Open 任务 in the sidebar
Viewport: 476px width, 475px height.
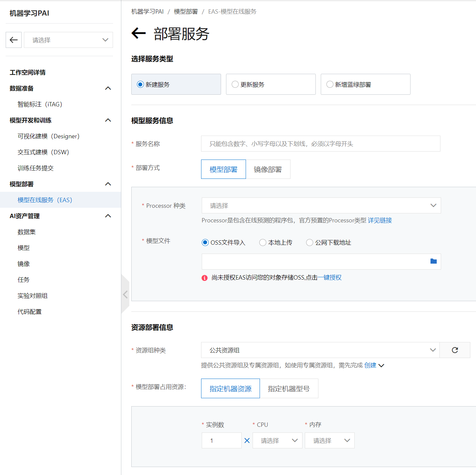(x=24, y=280)
